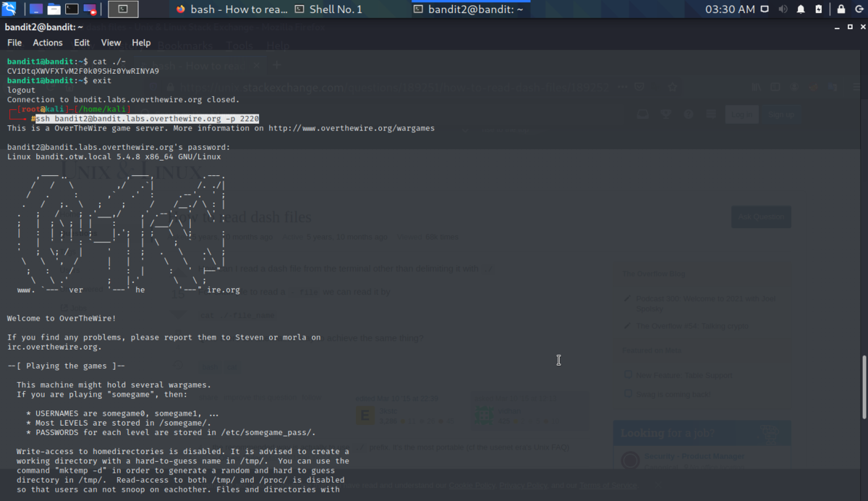
Task: Click the 'Welcome to OverTheWire!' line
Action: [x=61, y=318]
